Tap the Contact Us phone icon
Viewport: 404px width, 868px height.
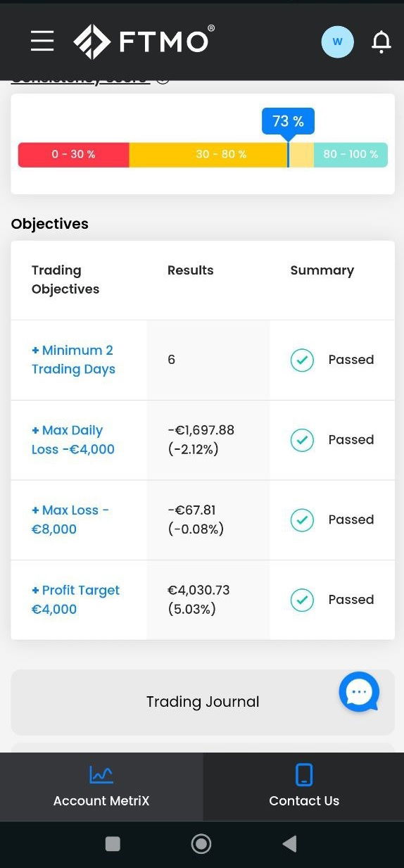tap(304, 774)
